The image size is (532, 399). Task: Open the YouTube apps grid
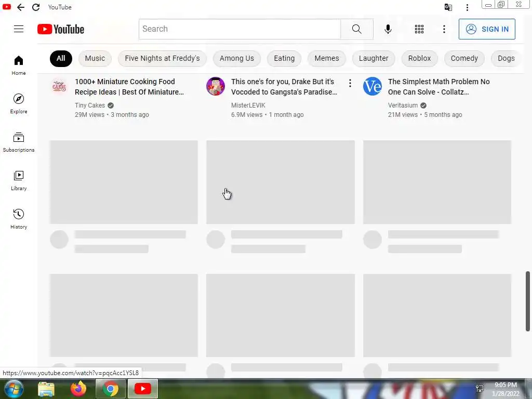pos(419,29)
